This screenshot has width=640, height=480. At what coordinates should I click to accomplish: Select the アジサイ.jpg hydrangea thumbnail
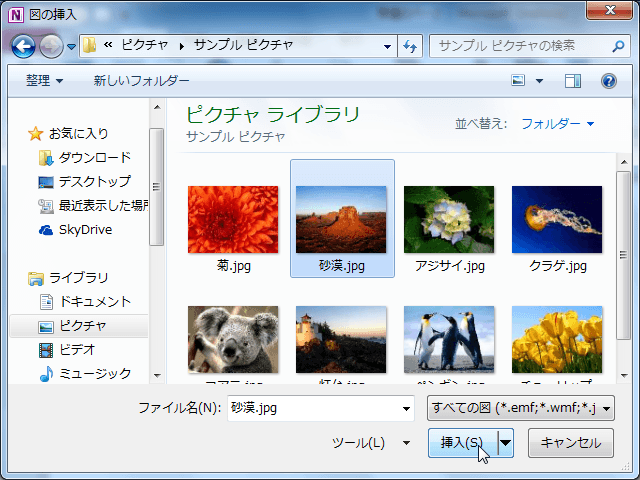point(449,220)
